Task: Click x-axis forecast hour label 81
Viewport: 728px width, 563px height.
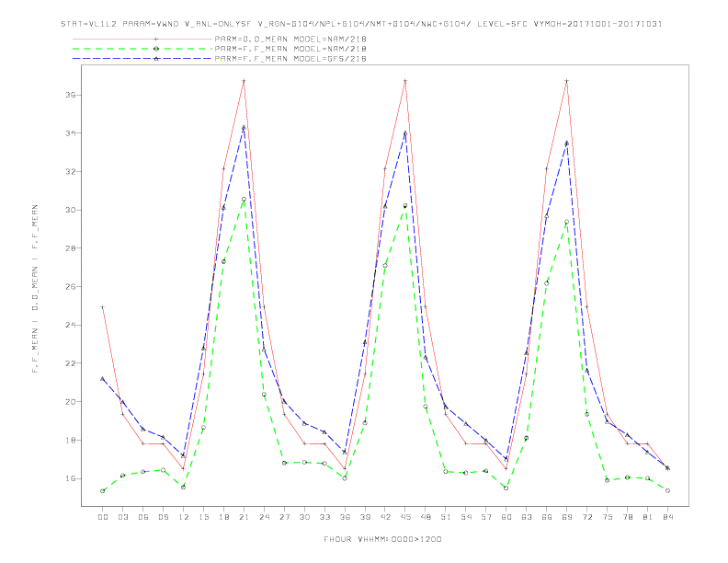Action: pos(648,517)
